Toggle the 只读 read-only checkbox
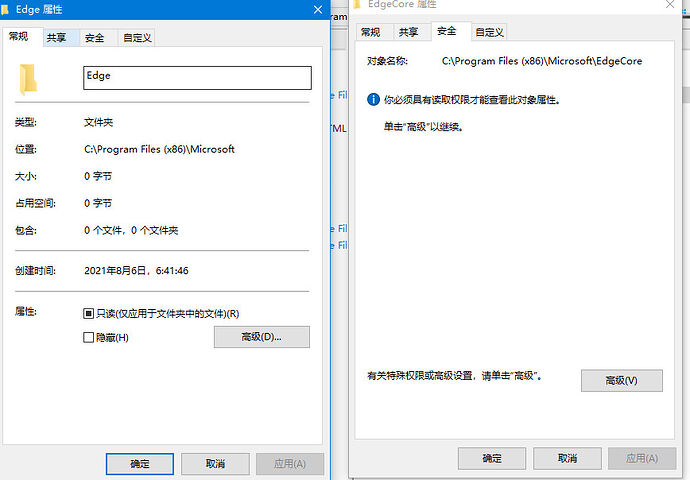 click(88, 314)
